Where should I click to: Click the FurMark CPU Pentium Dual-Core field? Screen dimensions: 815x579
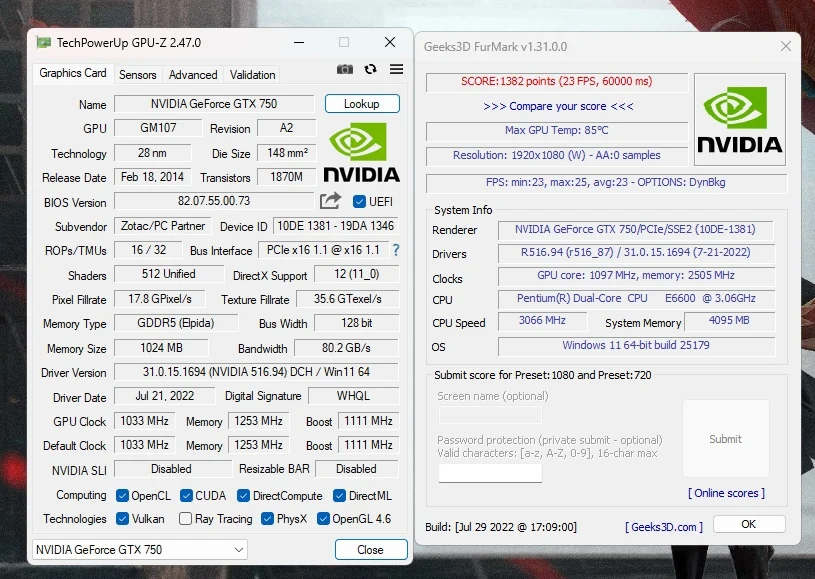(636, 298)
